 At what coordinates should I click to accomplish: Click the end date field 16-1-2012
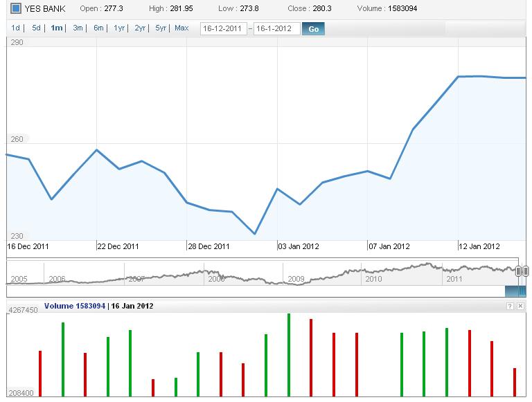(x=276, y=29)
